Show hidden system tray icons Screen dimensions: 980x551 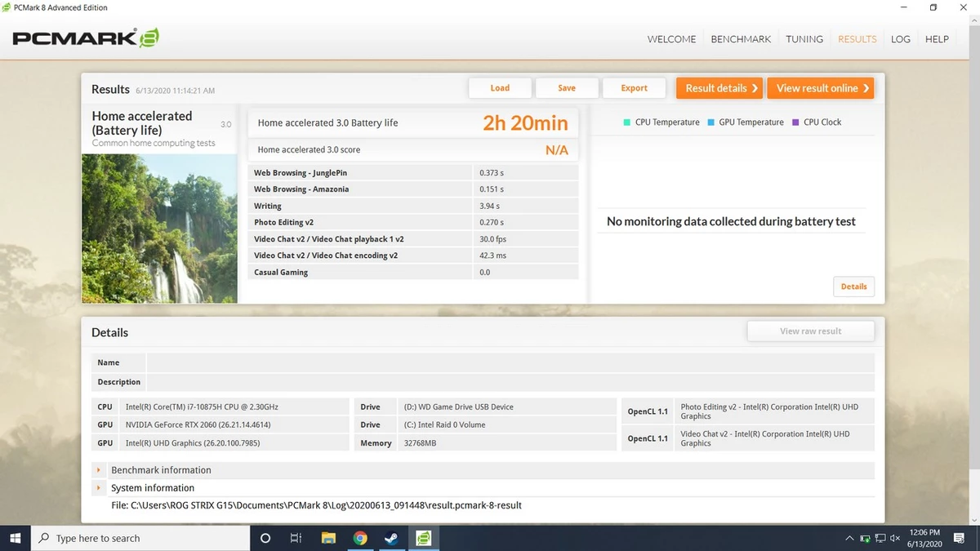tap(849, 539)
